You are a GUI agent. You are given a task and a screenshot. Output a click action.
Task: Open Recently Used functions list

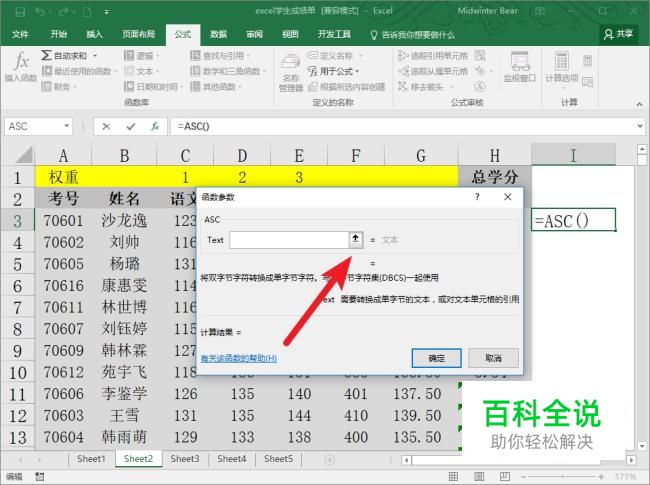pos(79,71)
